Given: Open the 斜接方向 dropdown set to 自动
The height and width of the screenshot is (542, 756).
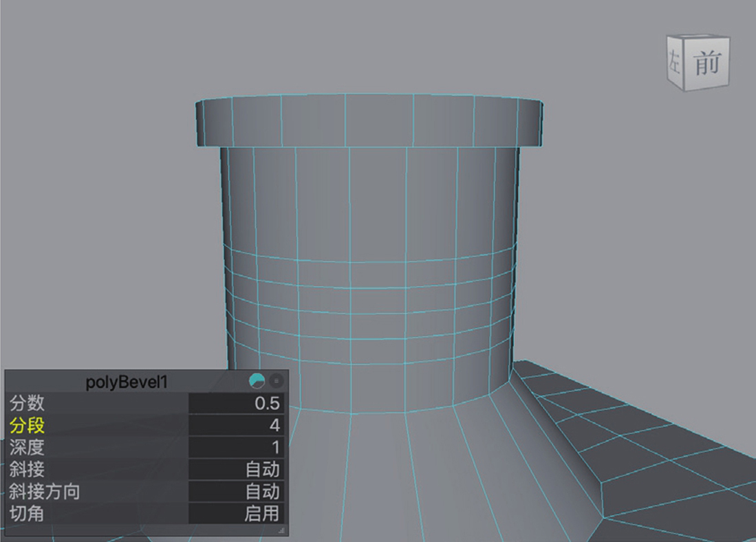Looking at the screenshot, I should coord(236,491).
